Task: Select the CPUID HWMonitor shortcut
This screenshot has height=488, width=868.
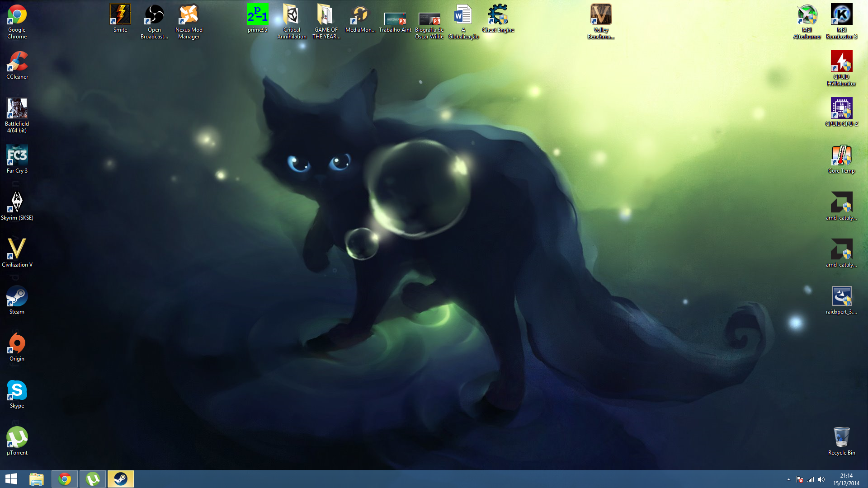Action: point(841,62)
